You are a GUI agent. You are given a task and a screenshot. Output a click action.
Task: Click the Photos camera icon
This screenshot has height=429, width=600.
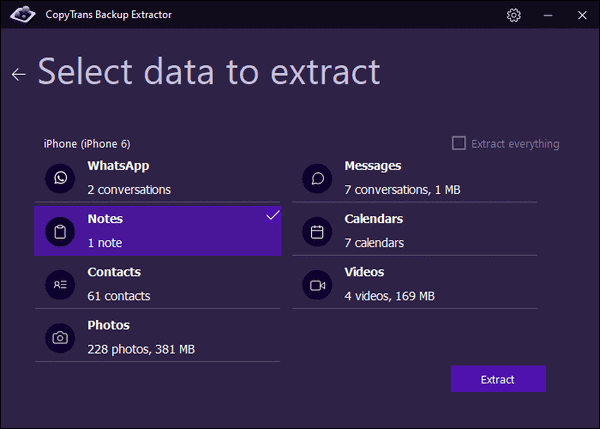click(60, 338)
